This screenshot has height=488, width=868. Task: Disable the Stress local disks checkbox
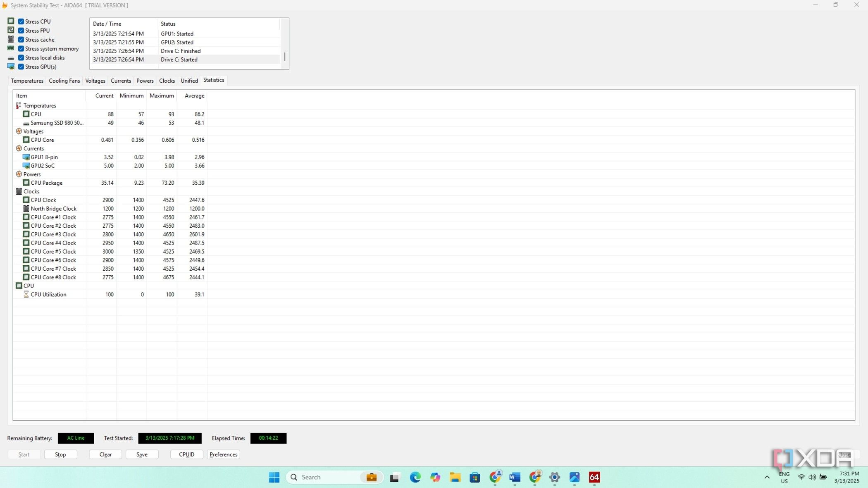point(21,58)
